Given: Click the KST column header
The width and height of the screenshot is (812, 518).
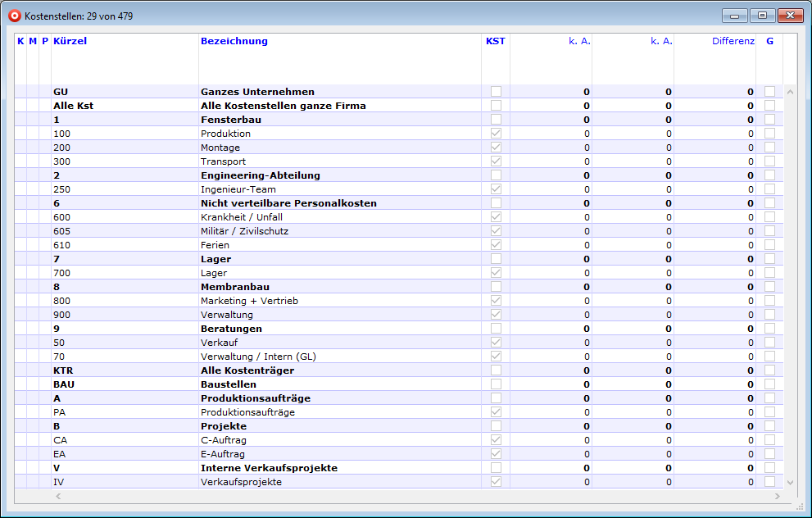Looking at the screenshot, I should coord(495,41).
